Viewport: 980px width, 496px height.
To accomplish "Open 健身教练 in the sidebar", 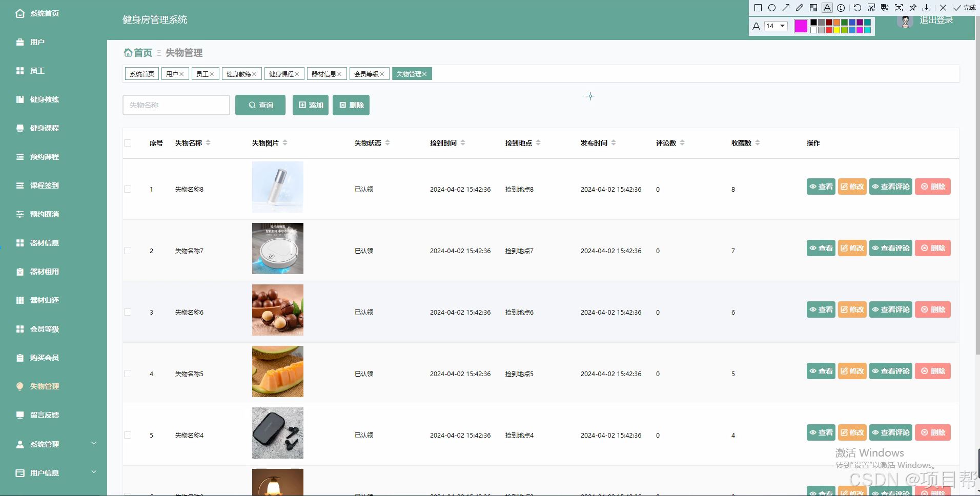I will tap(45, 99).
